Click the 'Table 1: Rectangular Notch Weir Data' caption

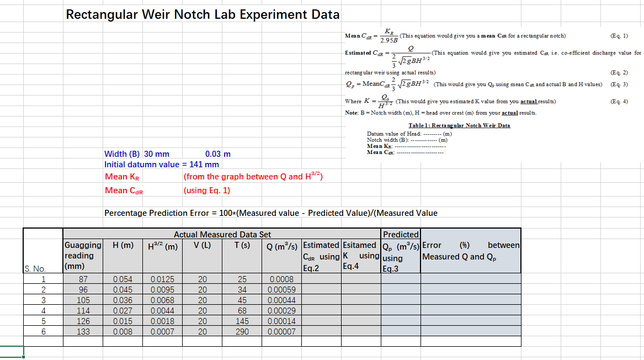point(459,125)
